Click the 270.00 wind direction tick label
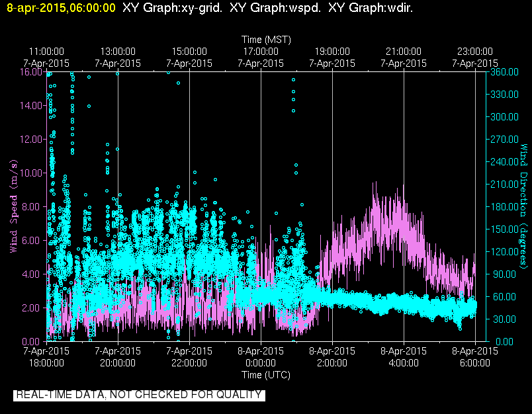The height and width of the screenshot is (414, 532). (x=504, y=140)
